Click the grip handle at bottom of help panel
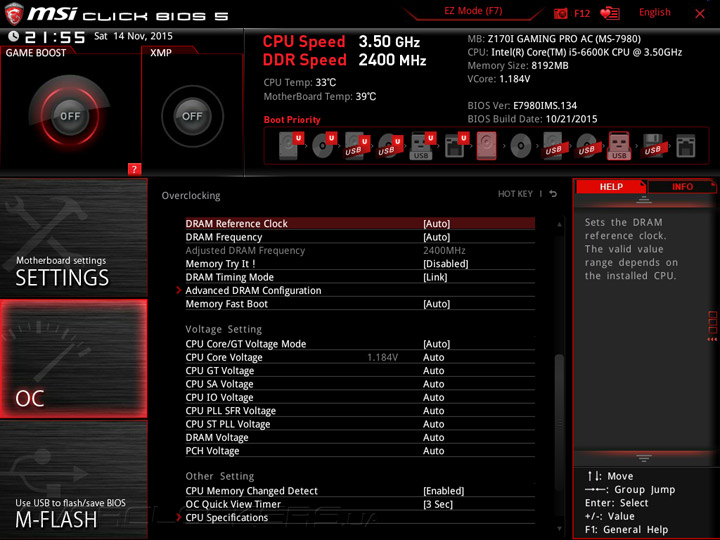The height and width of the screenshot is (540, 720). [644, 458]
